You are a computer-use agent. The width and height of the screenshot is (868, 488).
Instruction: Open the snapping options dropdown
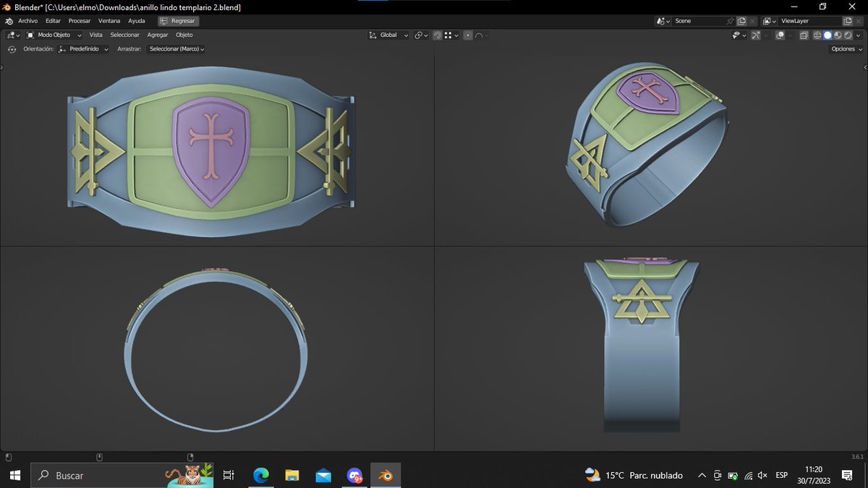[x=451, y=35]
